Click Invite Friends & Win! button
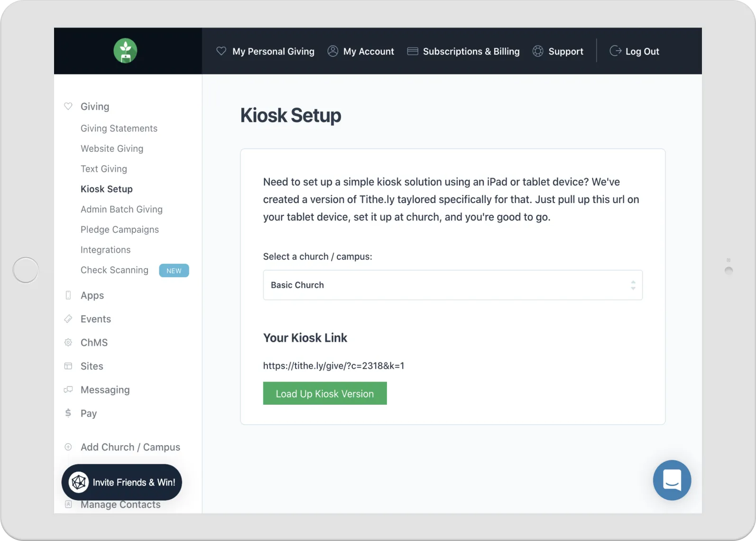The width and height of the screenshot is (756, 541). pyautogui.click(x=122, y=482)
